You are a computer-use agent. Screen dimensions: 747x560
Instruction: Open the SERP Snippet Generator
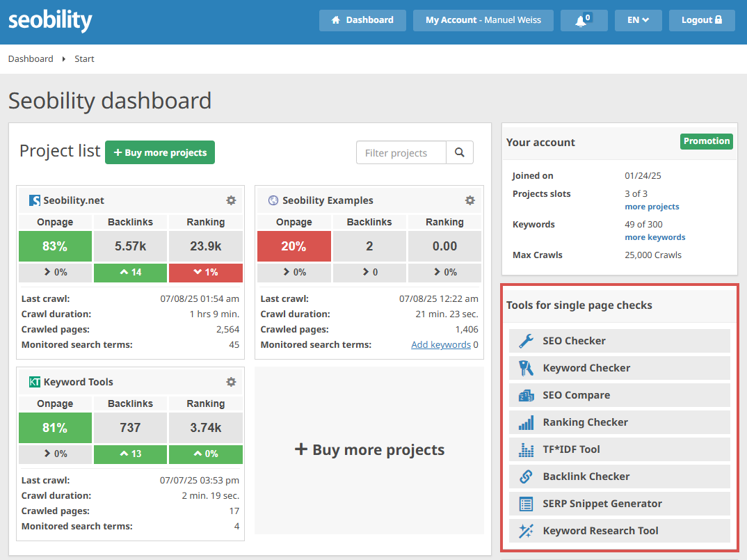pos(619,504)
